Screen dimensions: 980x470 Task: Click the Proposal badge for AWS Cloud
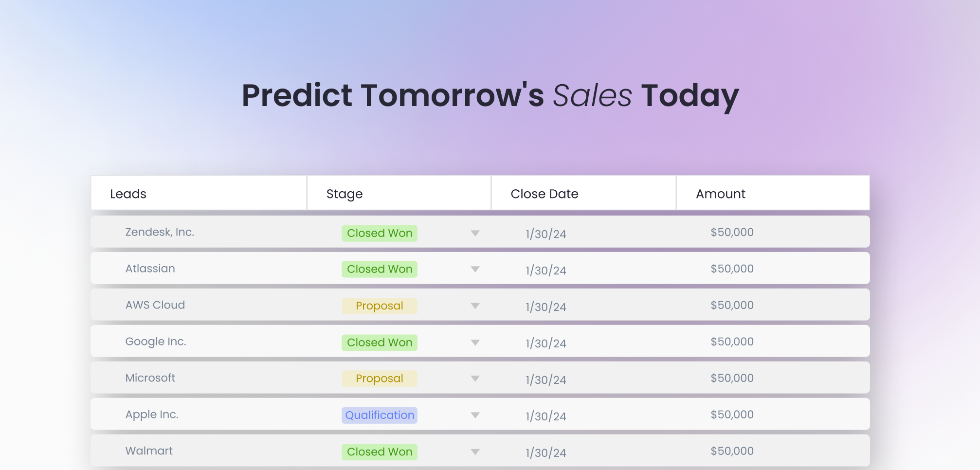pyautogui.click(x=379, y=306)
